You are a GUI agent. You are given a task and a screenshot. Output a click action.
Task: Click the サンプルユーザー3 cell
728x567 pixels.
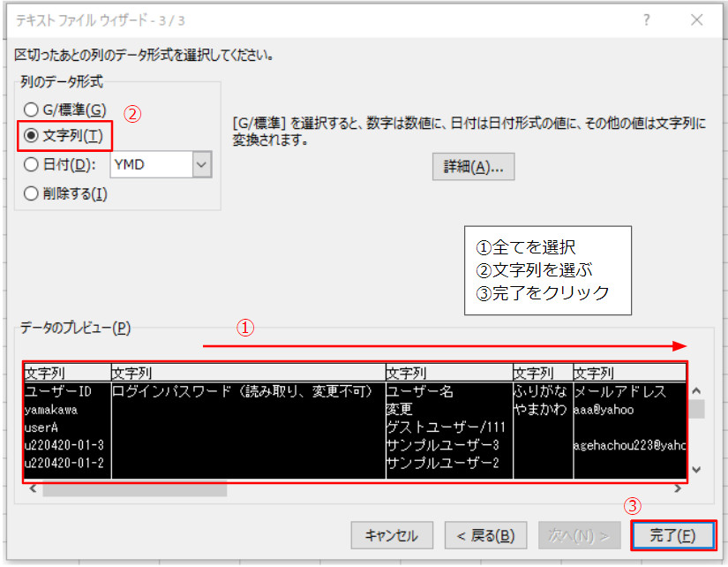coord(442,445)
